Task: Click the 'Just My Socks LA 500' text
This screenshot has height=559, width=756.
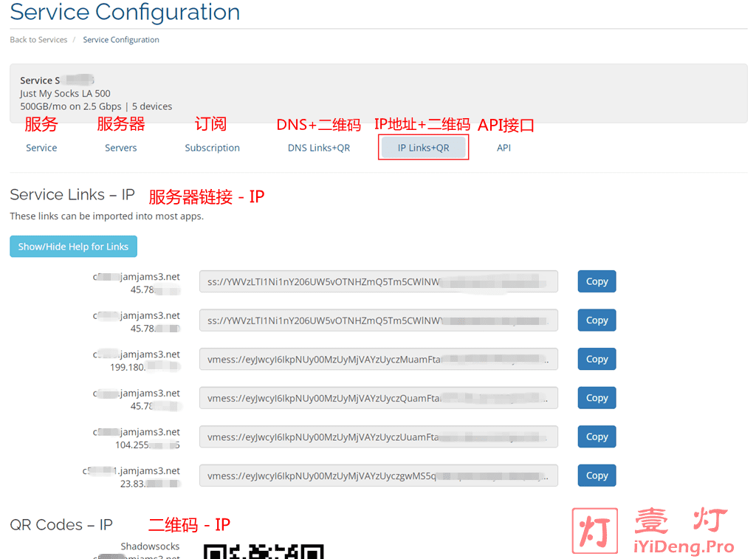Action: click(x=65, y=94)
